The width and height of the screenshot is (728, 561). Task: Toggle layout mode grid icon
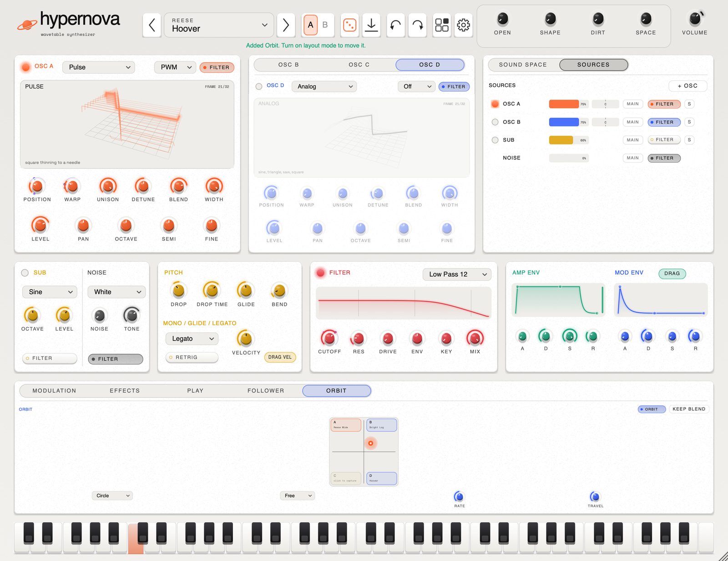(442, 25)
